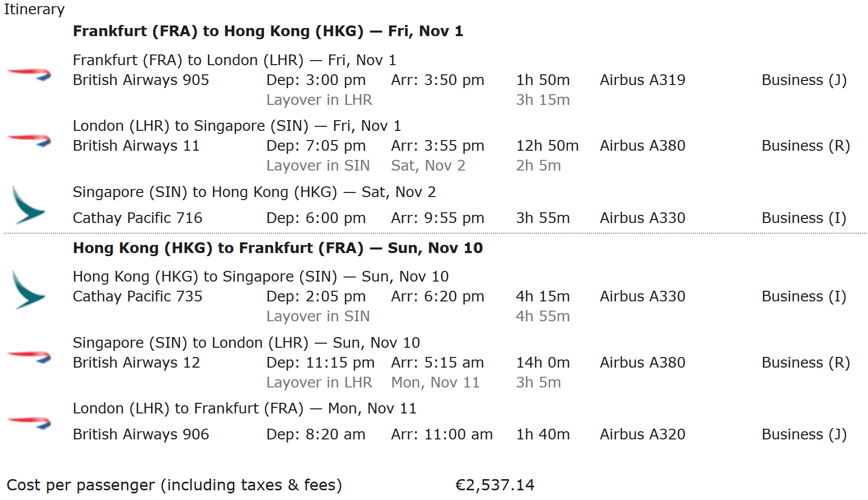Click Cathay Pacific 716 flight number

tap(138, 218)
